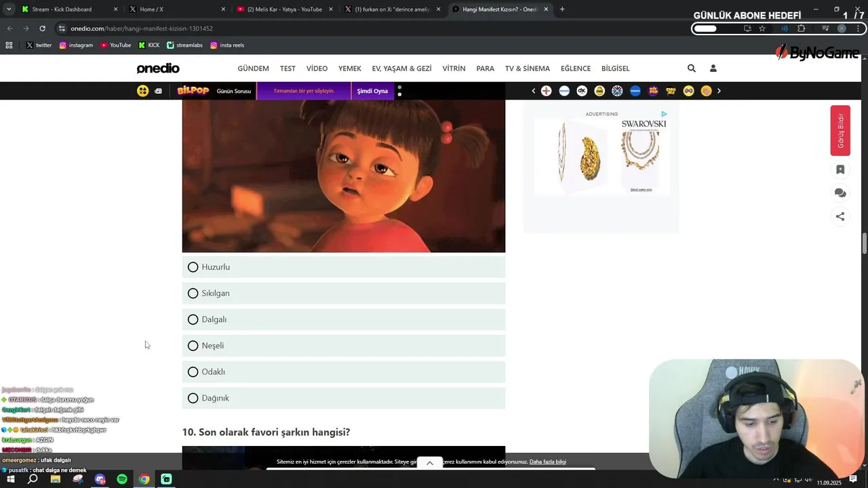868x488 pixels.
Task: Select the Huzurlu answer option
Action: pyautogui.click(x=343, y=267)
